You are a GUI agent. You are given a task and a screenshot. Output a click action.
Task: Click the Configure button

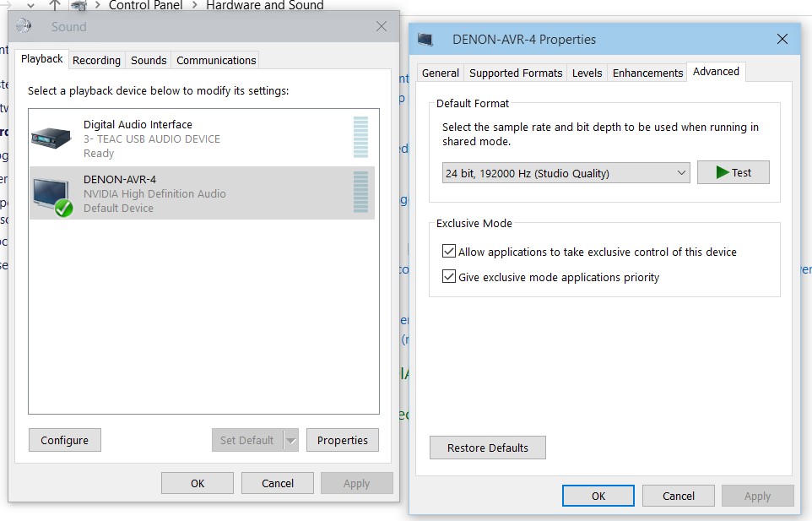point(65,440)
